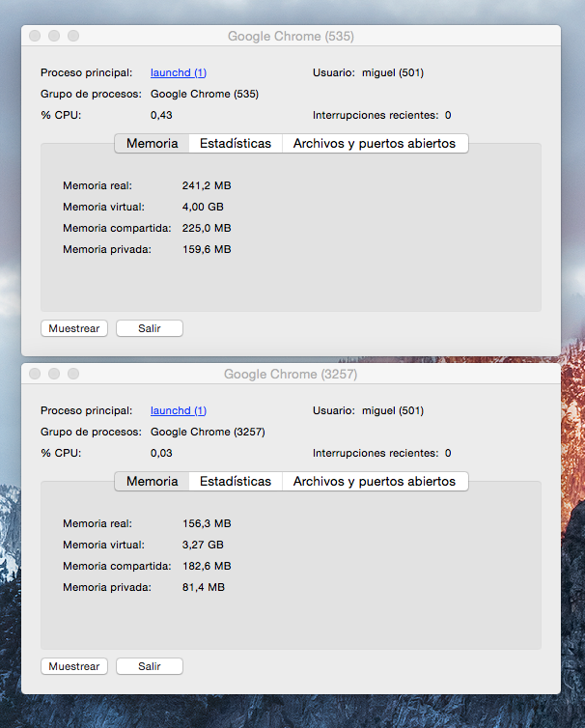The width and height of the screenshot is (585, 728).
Task: Click the Grupo de procesos value Google Chrome (535)
Action: [x=205, y=95]
